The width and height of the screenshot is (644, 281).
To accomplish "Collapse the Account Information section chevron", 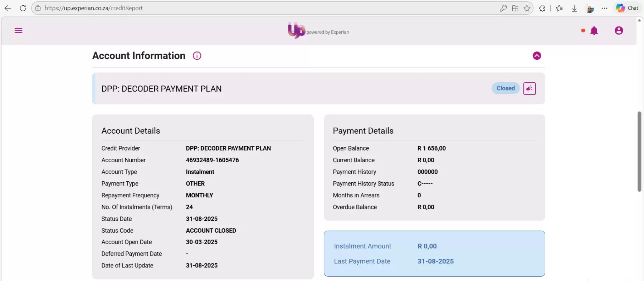I will click(537, 56).
